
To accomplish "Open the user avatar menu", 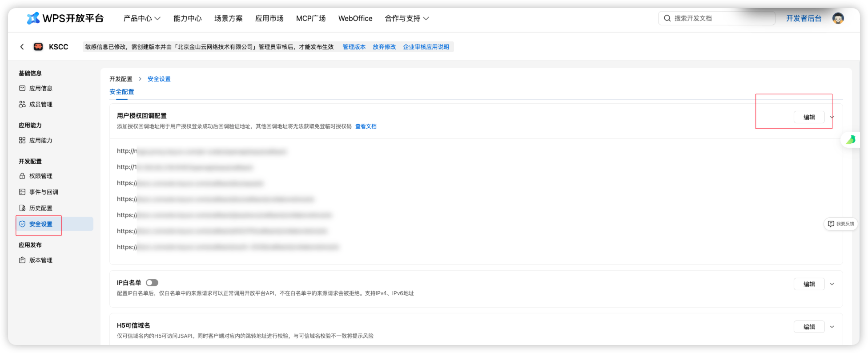I will tap(838, 18).
